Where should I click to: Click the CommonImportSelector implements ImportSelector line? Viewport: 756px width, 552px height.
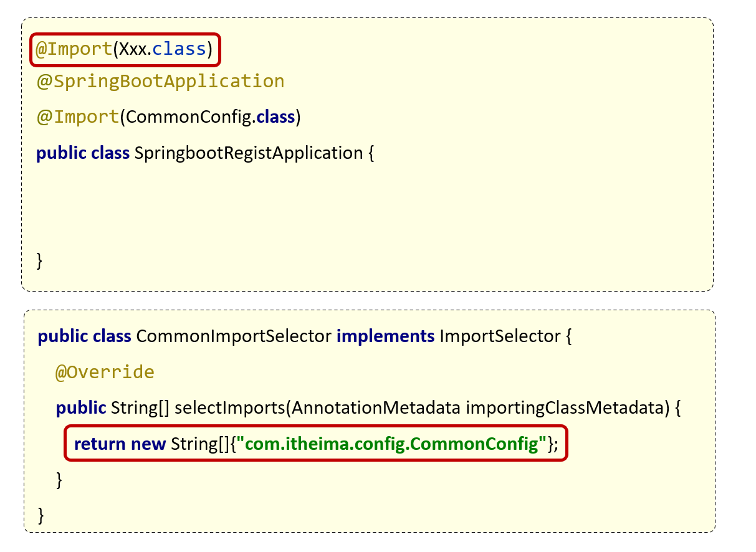(x=305, y=337)
